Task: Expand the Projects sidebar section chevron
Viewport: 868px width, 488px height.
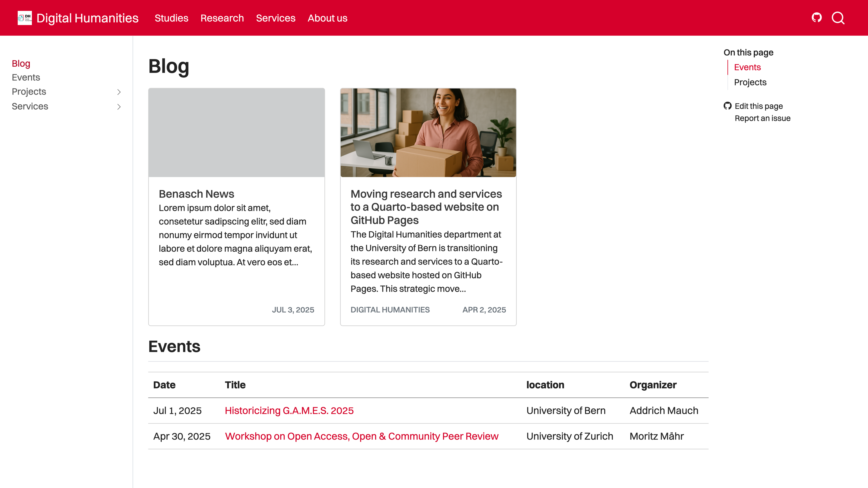Action: 119,92
